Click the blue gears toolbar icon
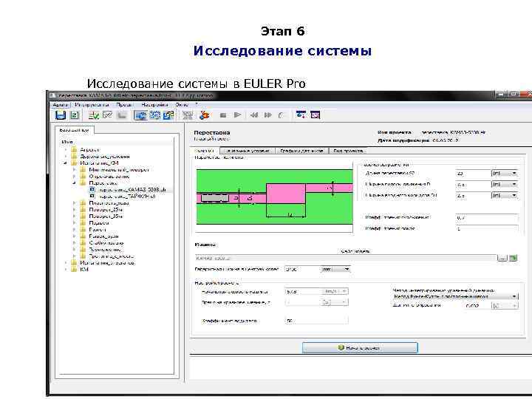Image resolution: width=532 pixels, height=399 pixels. point(155,115)
